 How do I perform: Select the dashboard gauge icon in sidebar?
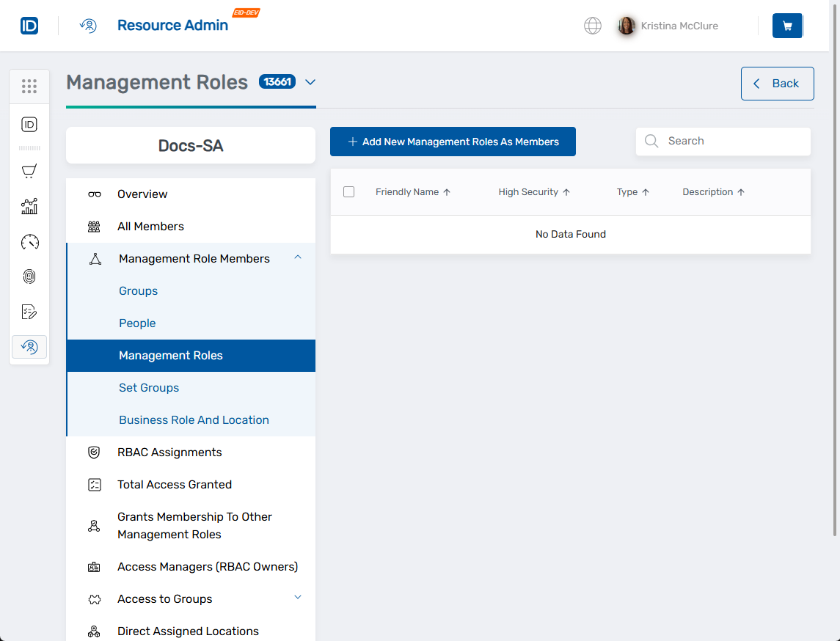[x=29, y=241]
